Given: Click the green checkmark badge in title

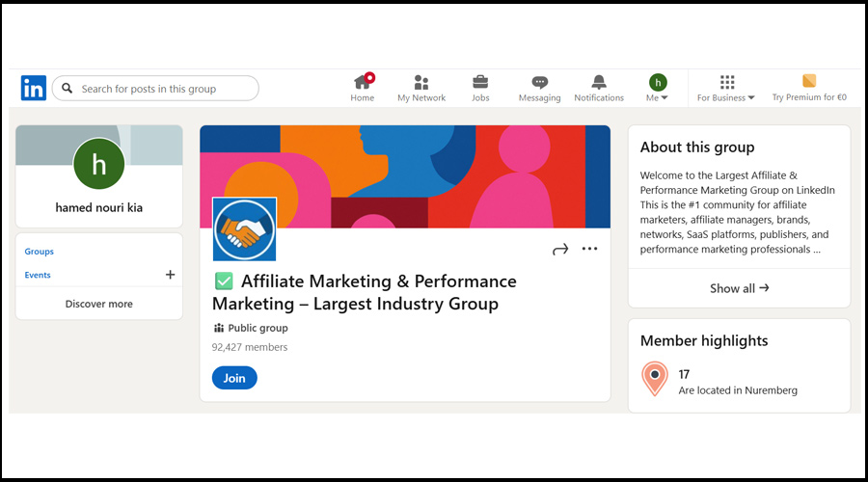Looking at the screenshot, I should (x=224, y=281).
